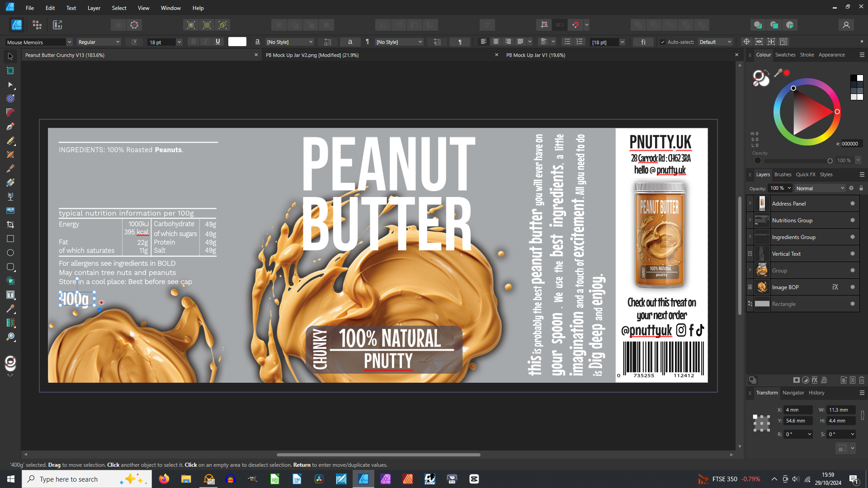Hide the Vertical Text layer
868x488 pixels.
[853, 254]
